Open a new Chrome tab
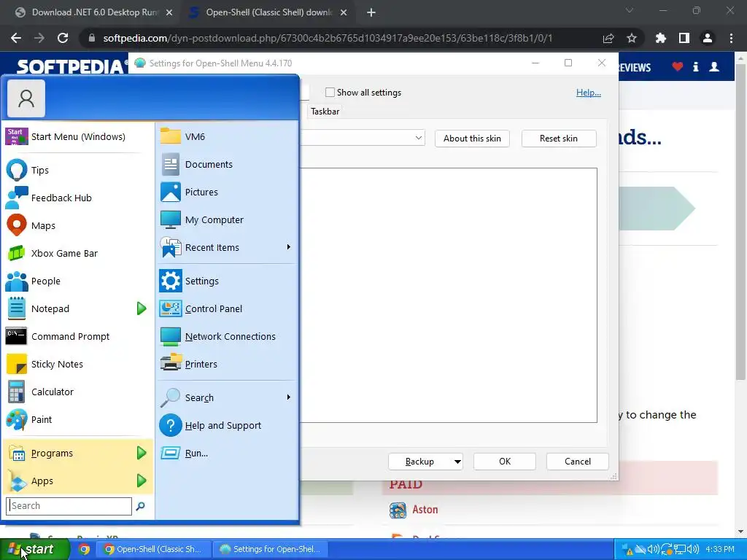Screen dimensions: 747x560 click(x=371, y=13)
